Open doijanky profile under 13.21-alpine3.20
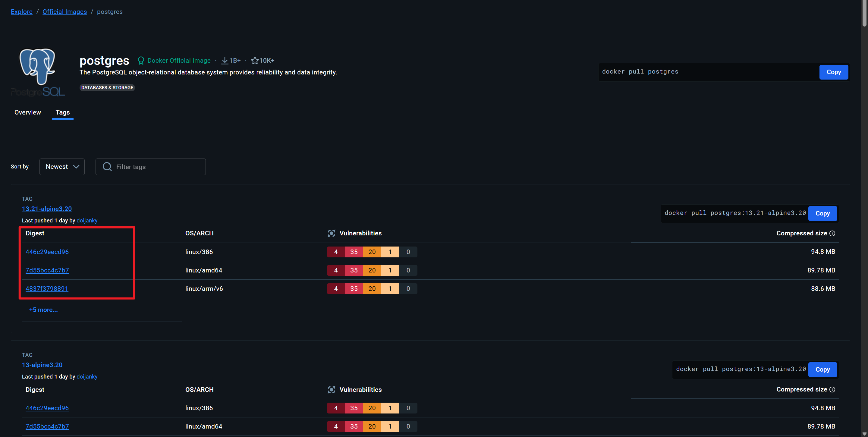 [87, 220]
